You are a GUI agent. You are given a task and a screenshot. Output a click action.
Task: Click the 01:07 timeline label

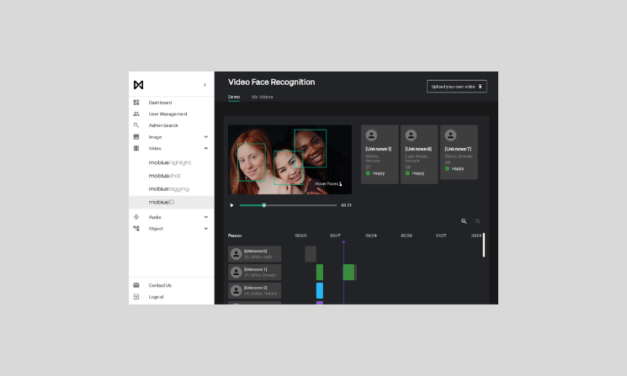441,236
